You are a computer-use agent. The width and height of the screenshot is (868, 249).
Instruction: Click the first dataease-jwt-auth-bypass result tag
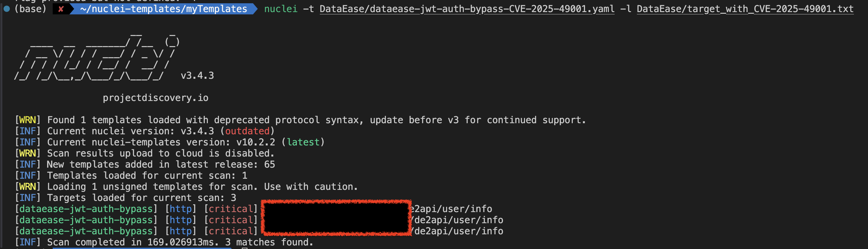[86, 209]
